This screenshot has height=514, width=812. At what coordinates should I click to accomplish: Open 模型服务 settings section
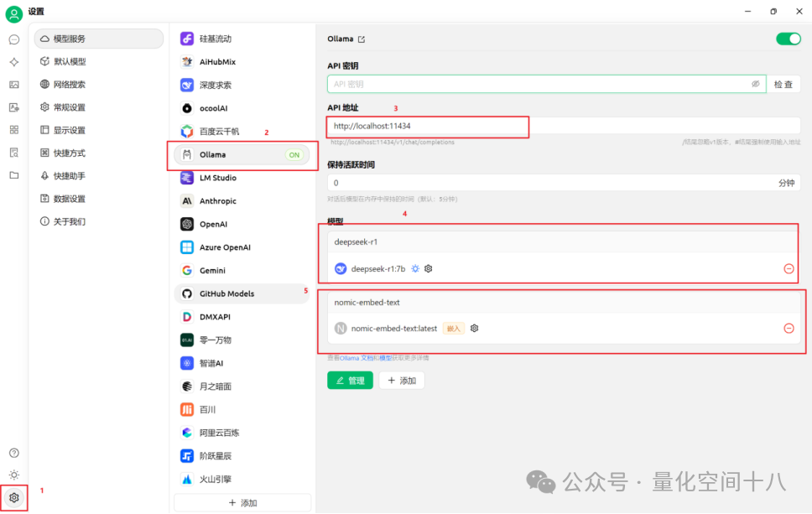tap(98, 39)
